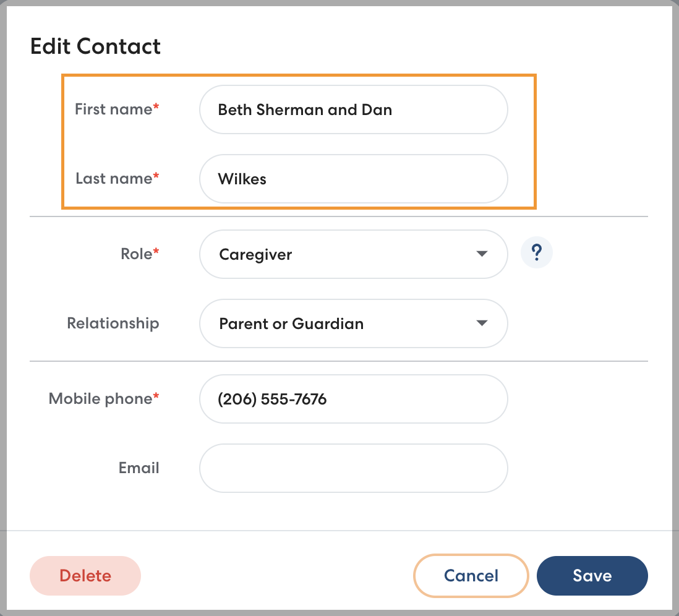
Task: Click the Mobile phone label
Action: click(x=100, y=399)
